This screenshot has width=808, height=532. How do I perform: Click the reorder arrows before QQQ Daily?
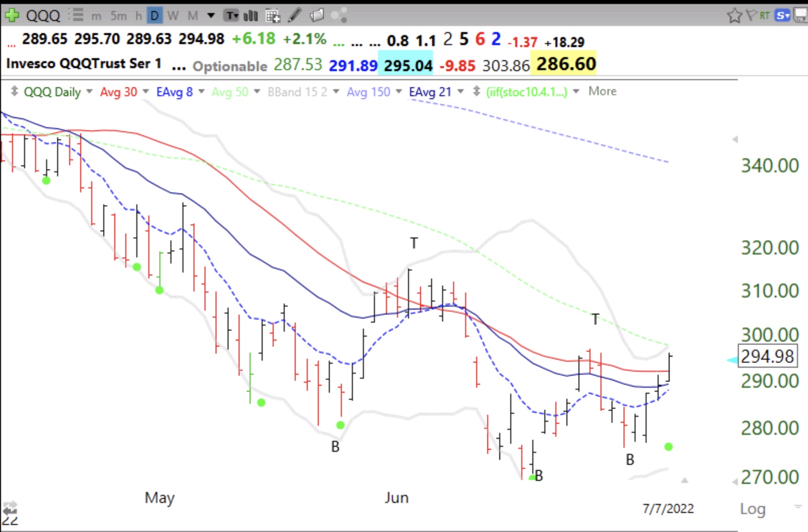pos(15,91)
